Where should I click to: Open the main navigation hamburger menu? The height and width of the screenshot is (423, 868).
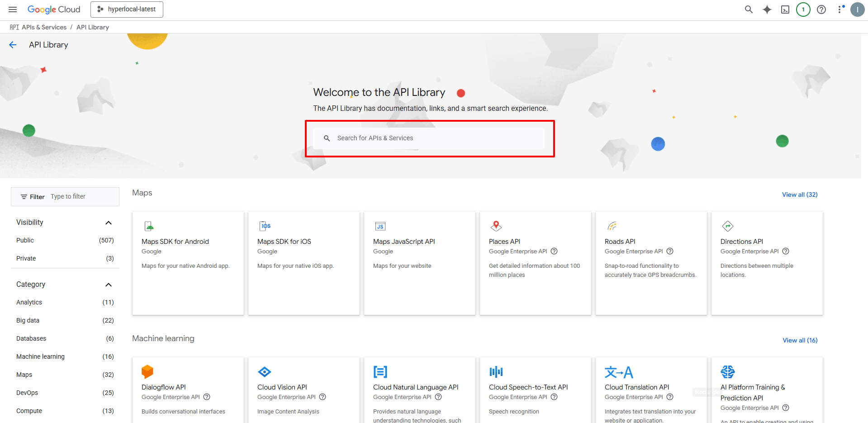coord(13,10)
